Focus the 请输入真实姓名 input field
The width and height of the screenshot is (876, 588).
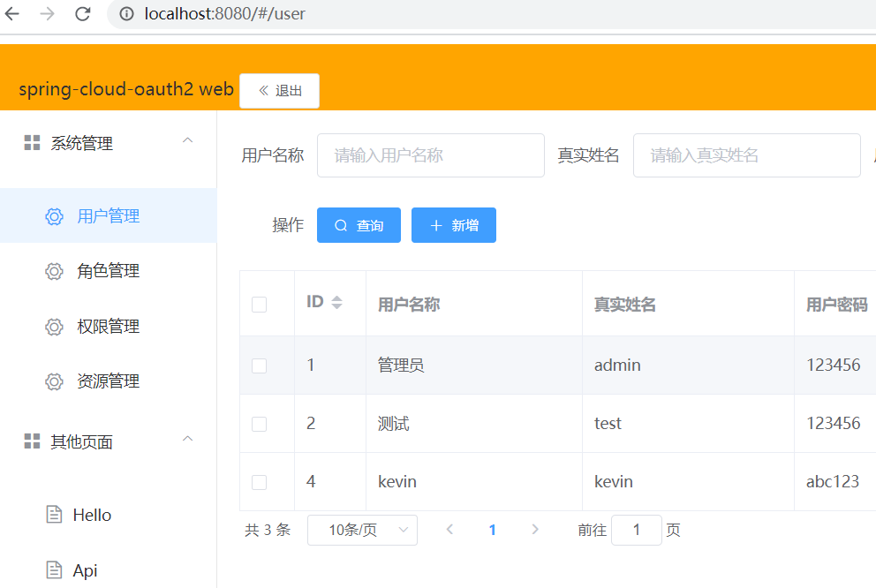tap(747, 155)
